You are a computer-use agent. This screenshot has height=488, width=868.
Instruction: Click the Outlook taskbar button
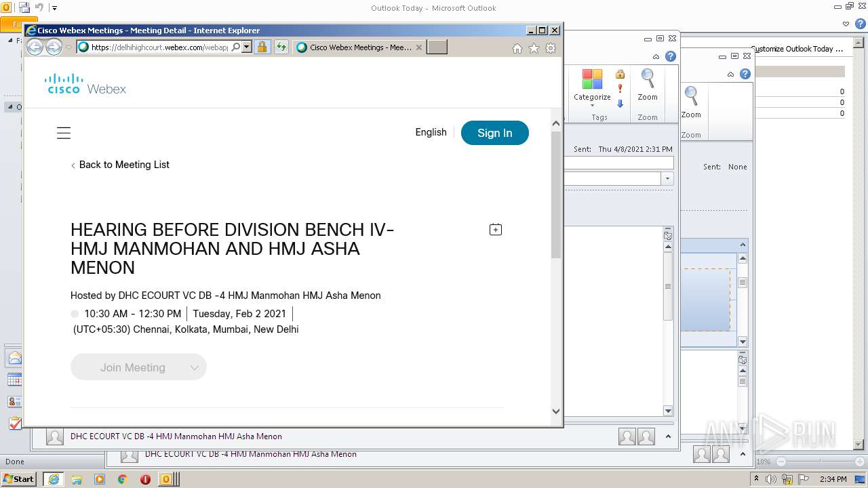(x=168, y=479)
